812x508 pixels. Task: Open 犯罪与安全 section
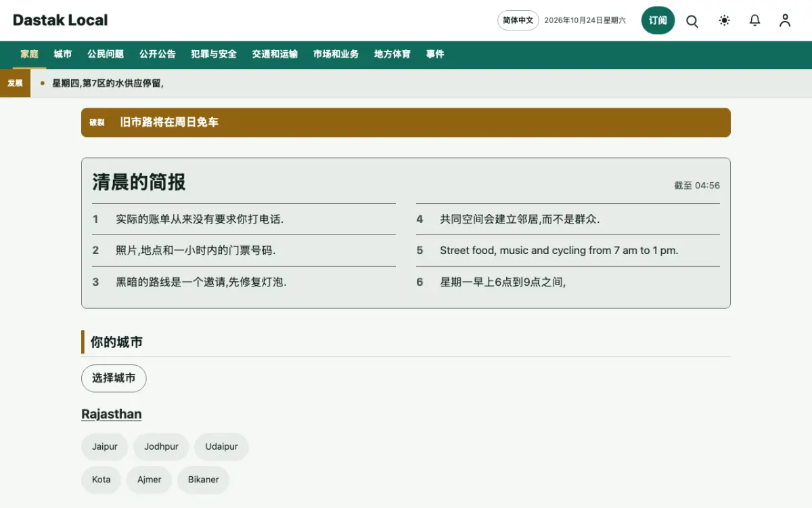click(x=214, y=54)
